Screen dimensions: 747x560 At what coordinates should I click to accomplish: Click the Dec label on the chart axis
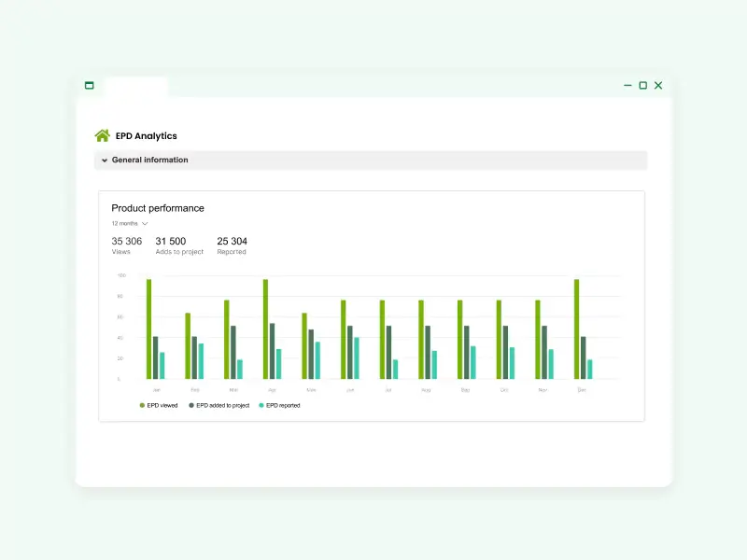(x=582, y=390)
